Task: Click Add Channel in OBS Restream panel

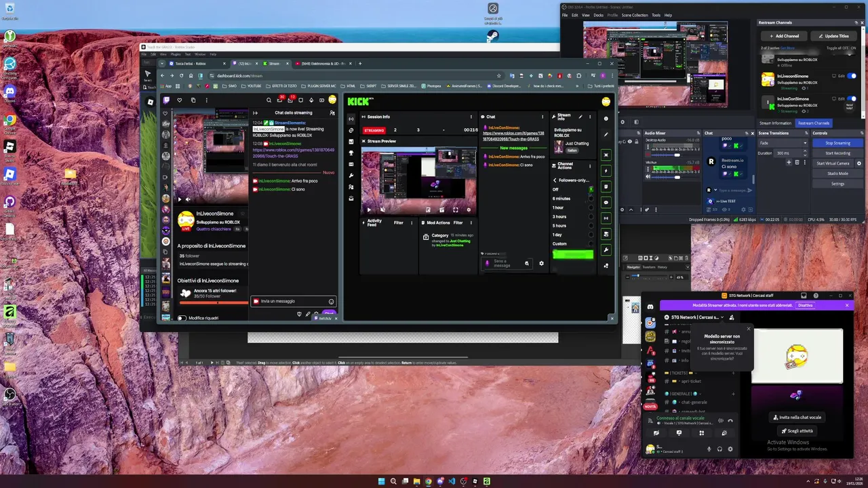Action: pyautogui.click(x=783, y=36)
